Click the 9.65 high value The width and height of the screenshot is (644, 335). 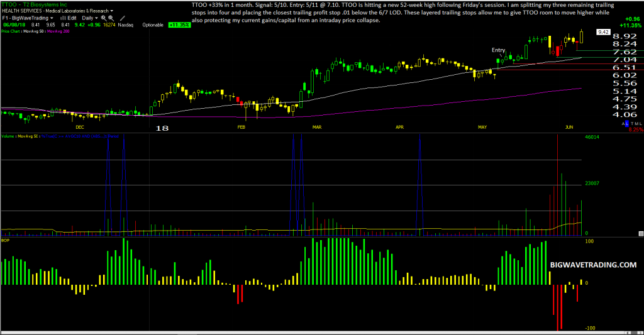pyautogui.click(x=50, y=25)
